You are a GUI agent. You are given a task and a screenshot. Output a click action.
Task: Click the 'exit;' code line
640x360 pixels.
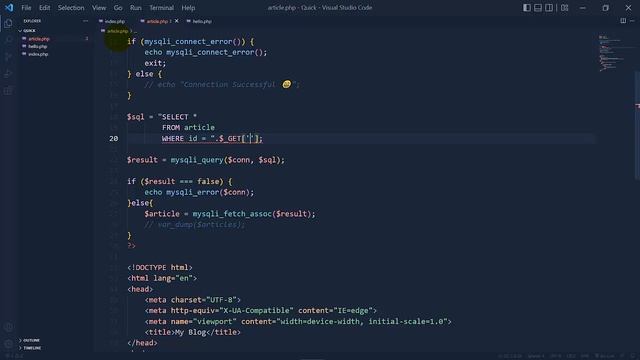155,63
